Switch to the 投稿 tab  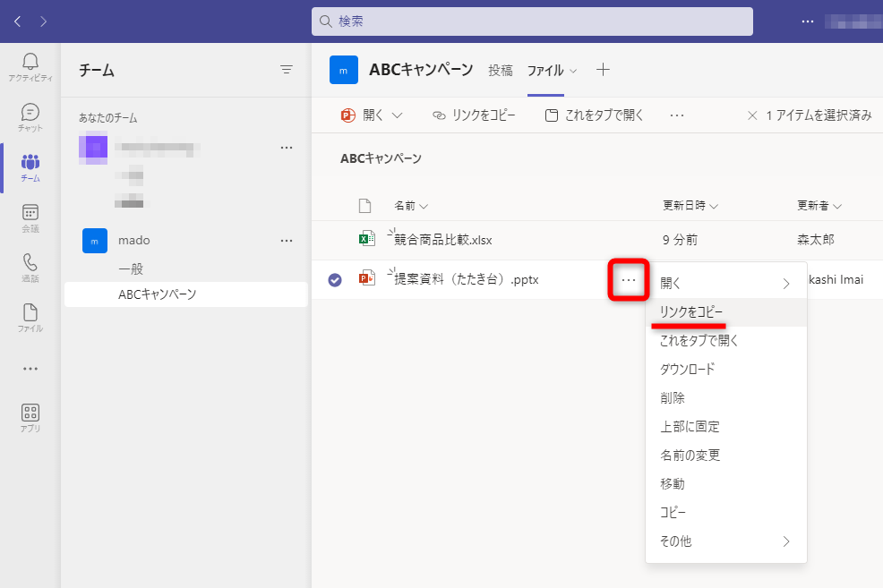pos(501,69)
